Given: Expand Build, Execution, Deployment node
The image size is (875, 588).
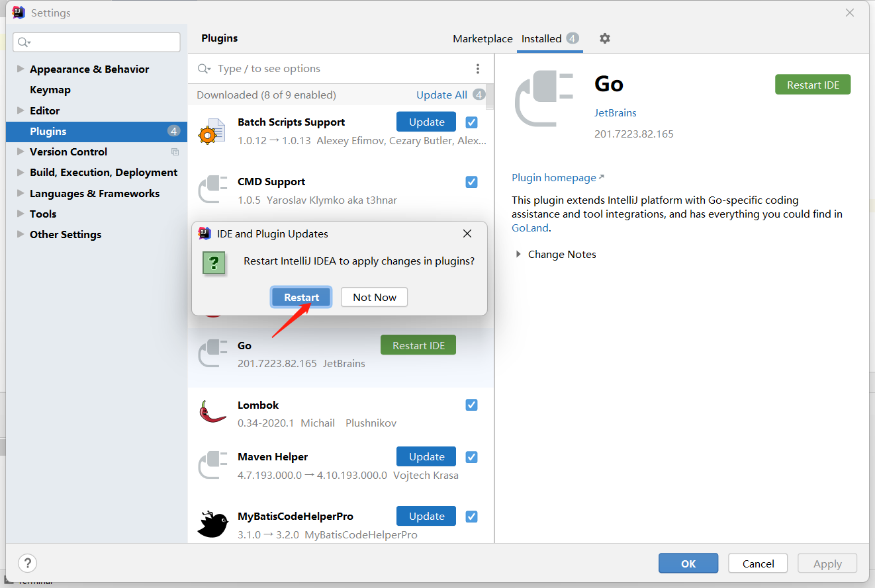Looking at the screenshot, I should pos(21,172).
